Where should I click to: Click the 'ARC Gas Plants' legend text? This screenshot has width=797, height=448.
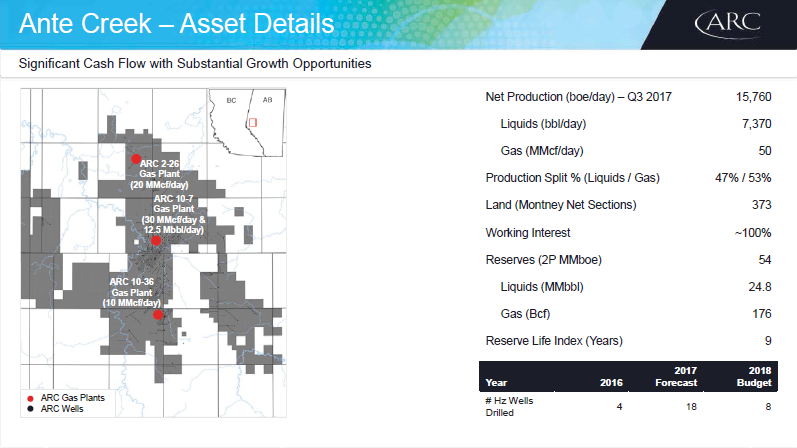(73, 398)
